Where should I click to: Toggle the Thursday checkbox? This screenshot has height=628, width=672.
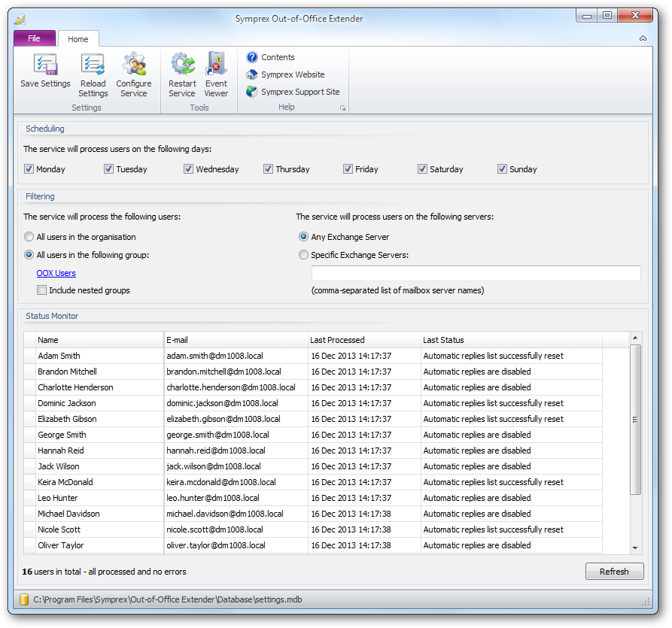point(268,168)
